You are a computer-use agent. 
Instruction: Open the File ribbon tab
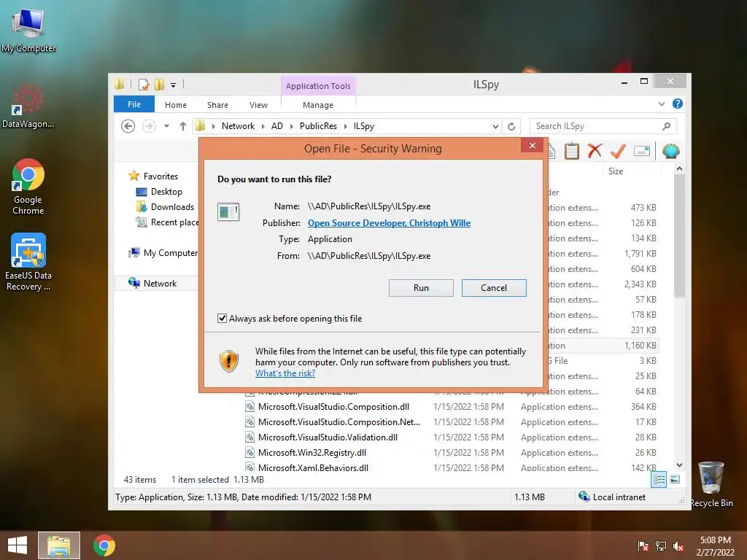134,104
